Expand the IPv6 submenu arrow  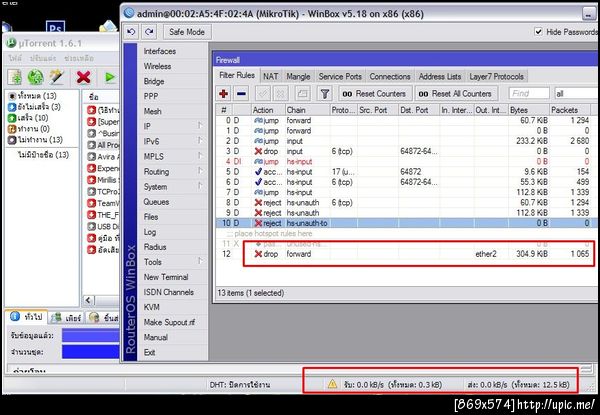pyautogui.click(x=200, y=141)
